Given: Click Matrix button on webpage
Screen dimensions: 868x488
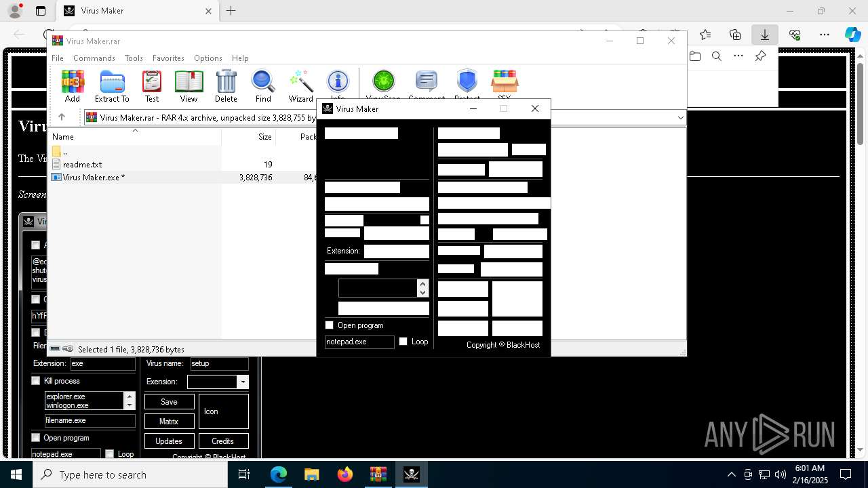Looking at the screenshot, I should [169, 421].
